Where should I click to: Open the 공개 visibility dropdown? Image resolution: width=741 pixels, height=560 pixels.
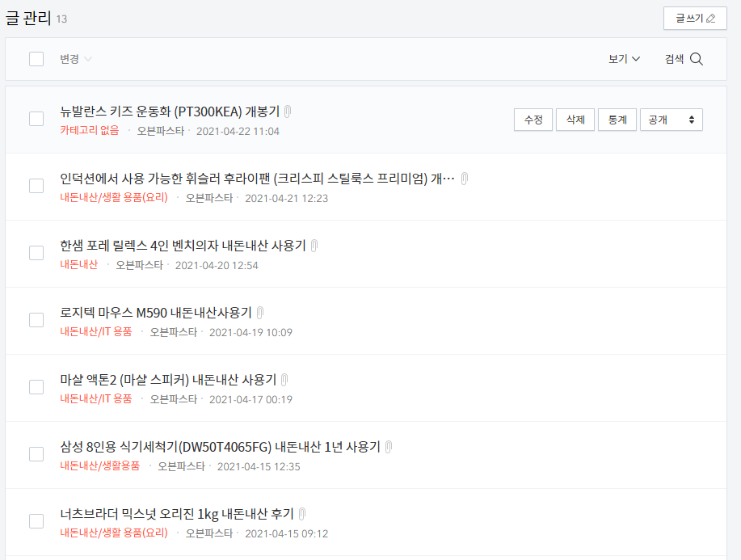coord(671,120)
